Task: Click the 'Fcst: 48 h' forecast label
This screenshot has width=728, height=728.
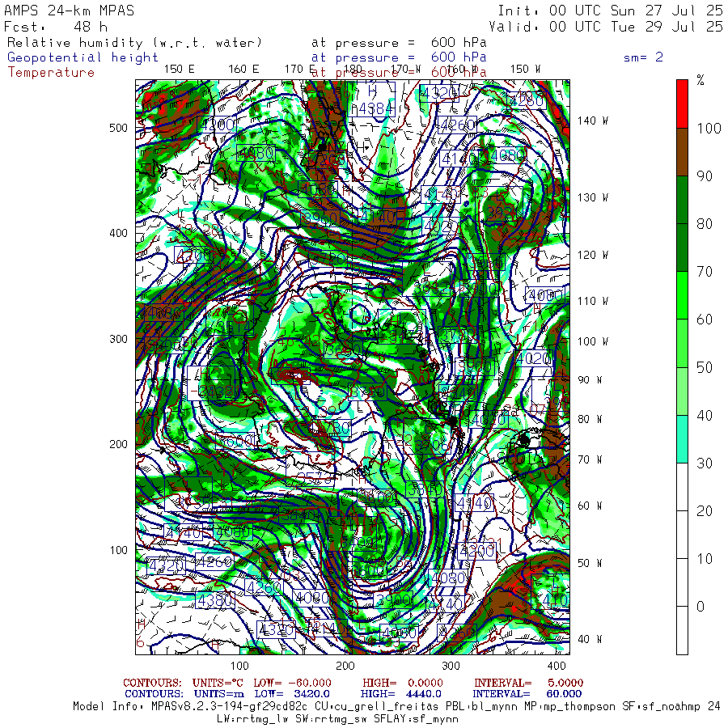Action: pyautogui.click(x=56, y=27)
